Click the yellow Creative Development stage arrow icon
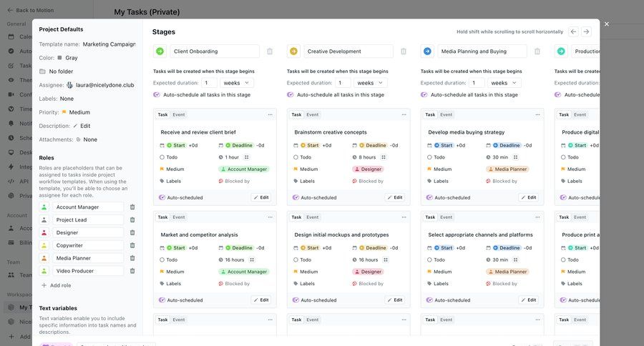The height and width of the screenshot is (346, 644). (x=293, y=51)
